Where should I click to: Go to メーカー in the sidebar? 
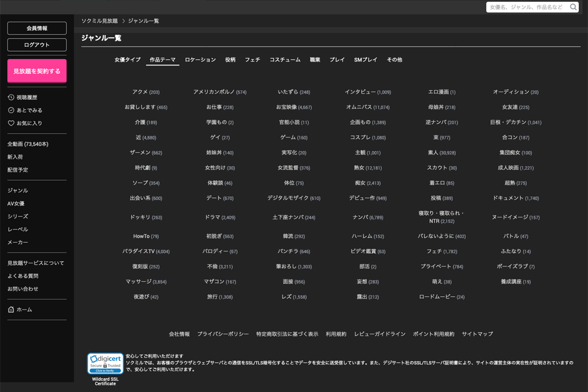pos(18,243)
